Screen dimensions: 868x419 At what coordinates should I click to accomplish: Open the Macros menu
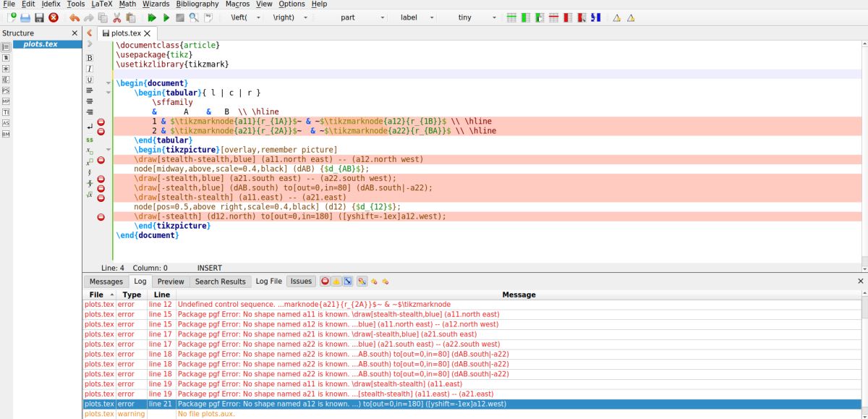coord(237,4)
